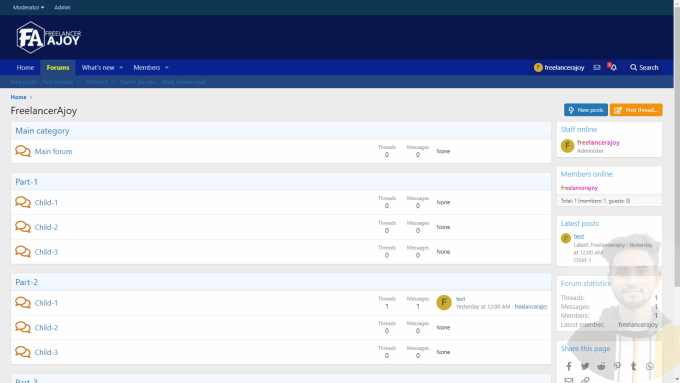Expand the Find threads submenu arrow
680x383 pixels.
(x=78, y=82)
